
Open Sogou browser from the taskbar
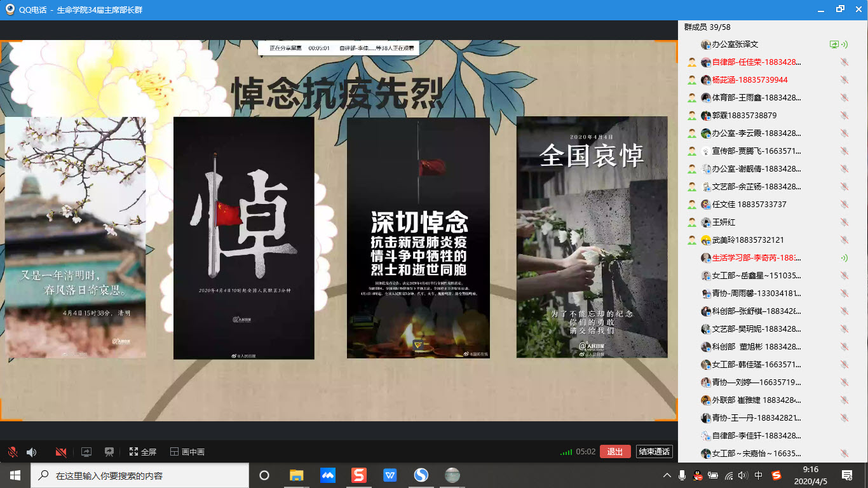click(x=421, y=475)
